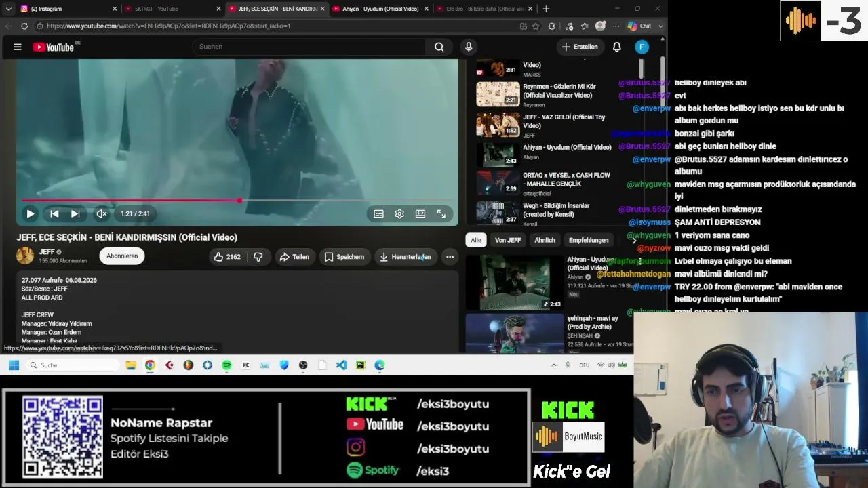The height and width of the screenshot is (488, 868).
Task: Skip to the previous video
Action: 54,213
